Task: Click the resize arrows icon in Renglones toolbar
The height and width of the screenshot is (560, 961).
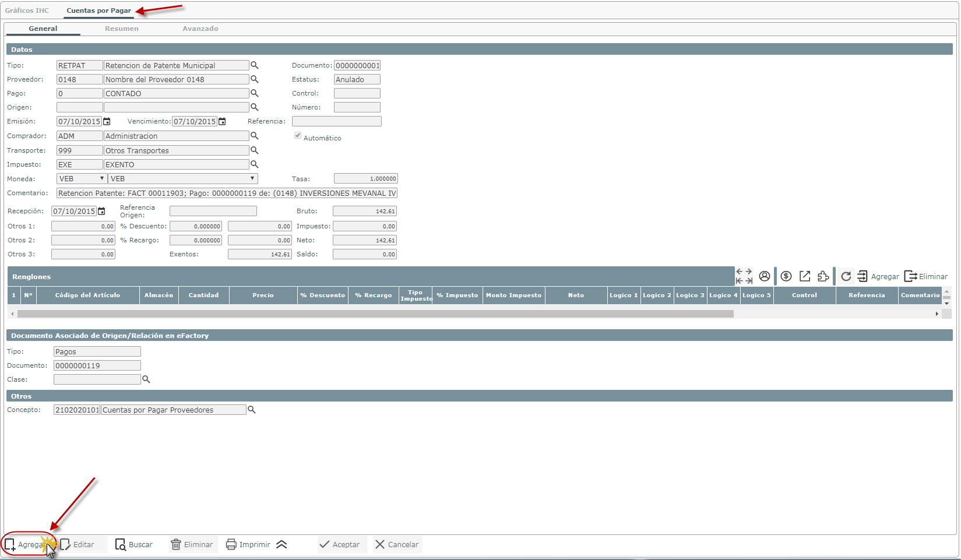Action: [744, 276]
